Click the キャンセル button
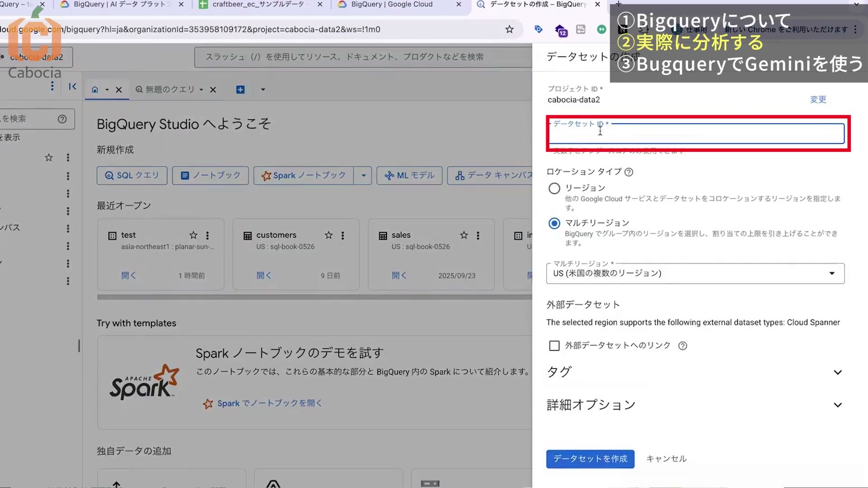The height and width of the screenshot is (488, 868). [666, 459]
